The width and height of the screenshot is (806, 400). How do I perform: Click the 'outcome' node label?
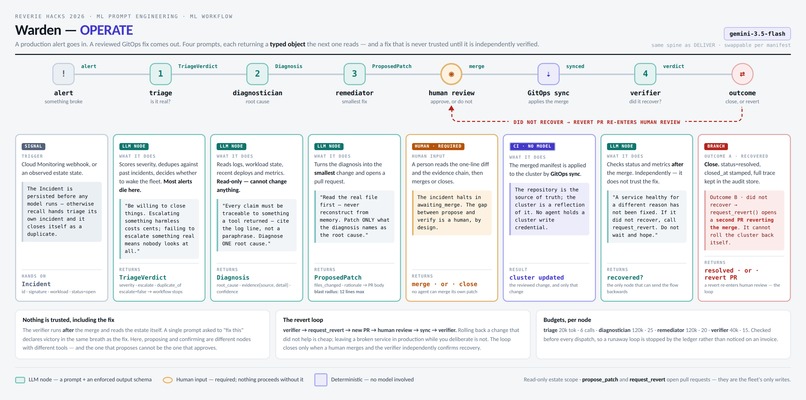click(742, 93)
